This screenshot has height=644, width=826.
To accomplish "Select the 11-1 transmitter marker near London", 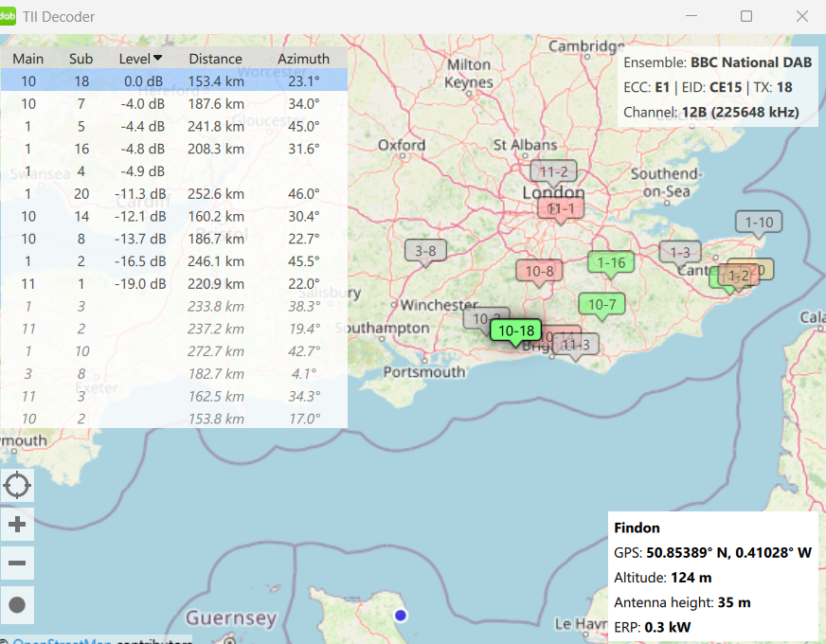I will coord(561,208).
